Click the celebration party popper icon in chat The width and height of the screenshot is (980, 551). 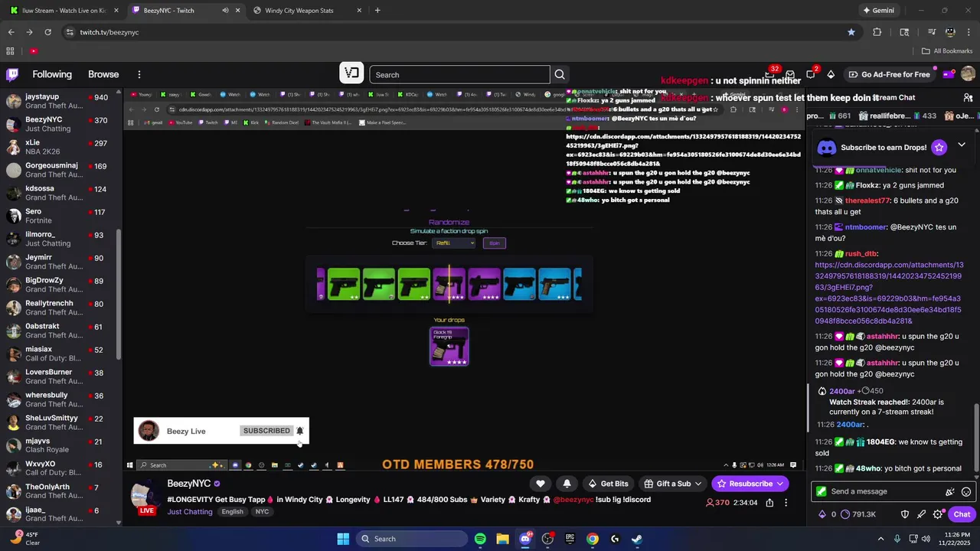coord(950,492)
